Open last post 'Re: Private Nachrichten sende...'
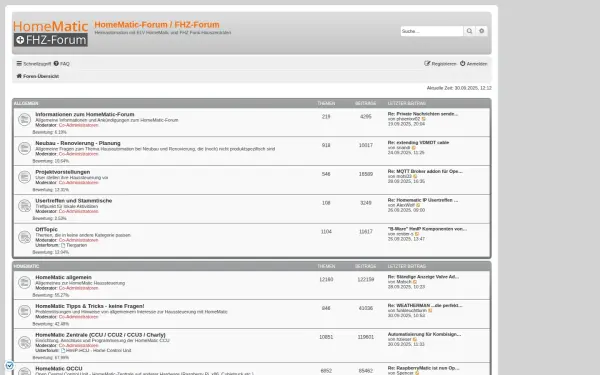The height and width of the screenshot is (375, 600). pos(423,114)
